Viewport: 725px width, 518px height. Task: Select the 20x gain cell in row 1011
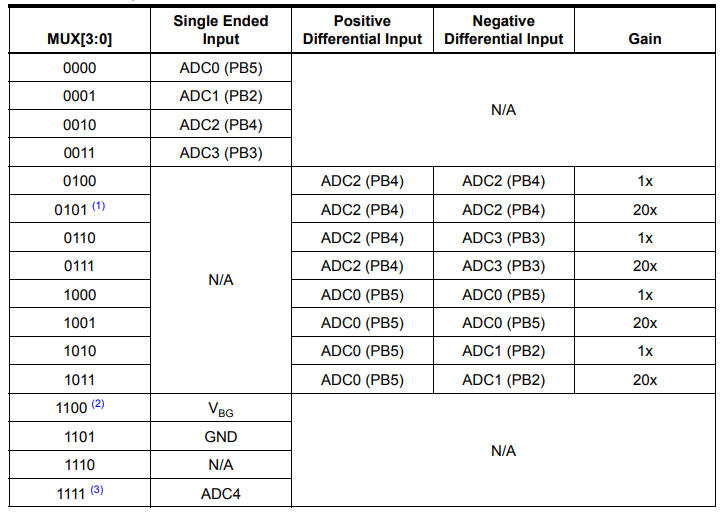pyautogui.click(x=645, y=380)
